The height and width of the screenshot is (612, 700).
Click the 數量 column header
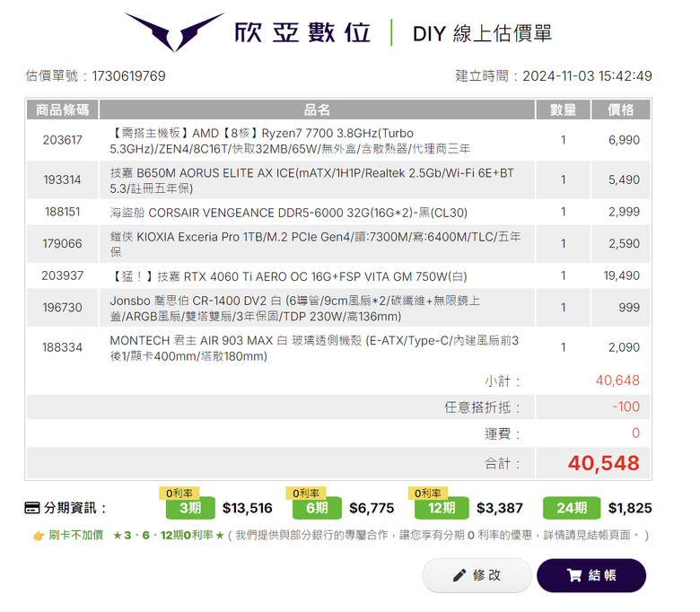point(563,109)
